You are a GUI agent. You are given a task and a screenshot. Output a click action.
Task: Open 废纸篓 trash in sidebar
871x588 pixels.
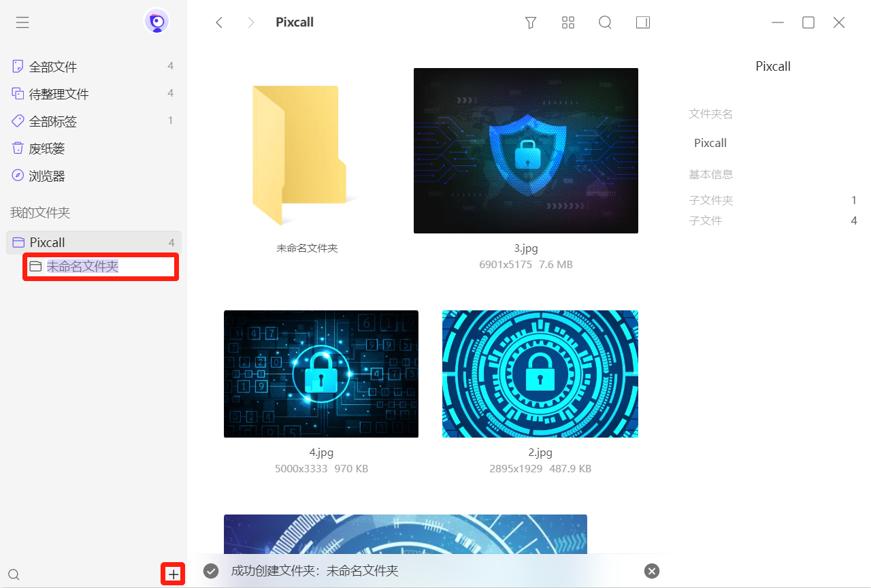click(93, 148)
